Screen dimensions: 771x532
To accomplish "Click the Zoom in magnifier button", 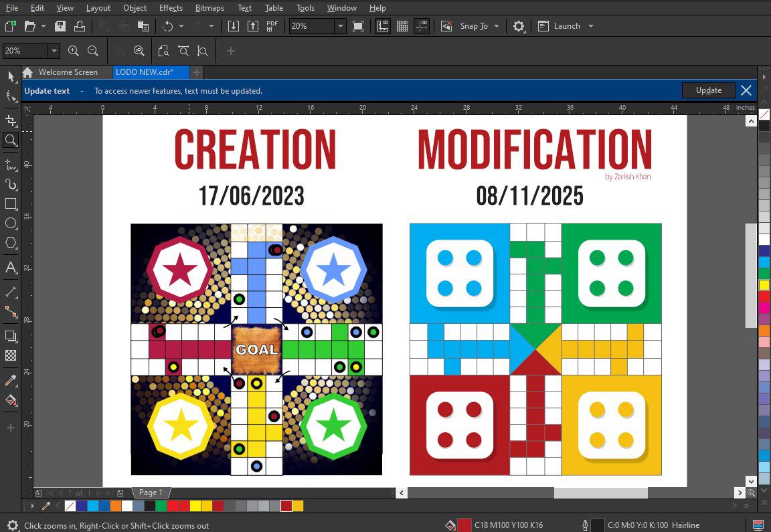I will pos(73,51).
